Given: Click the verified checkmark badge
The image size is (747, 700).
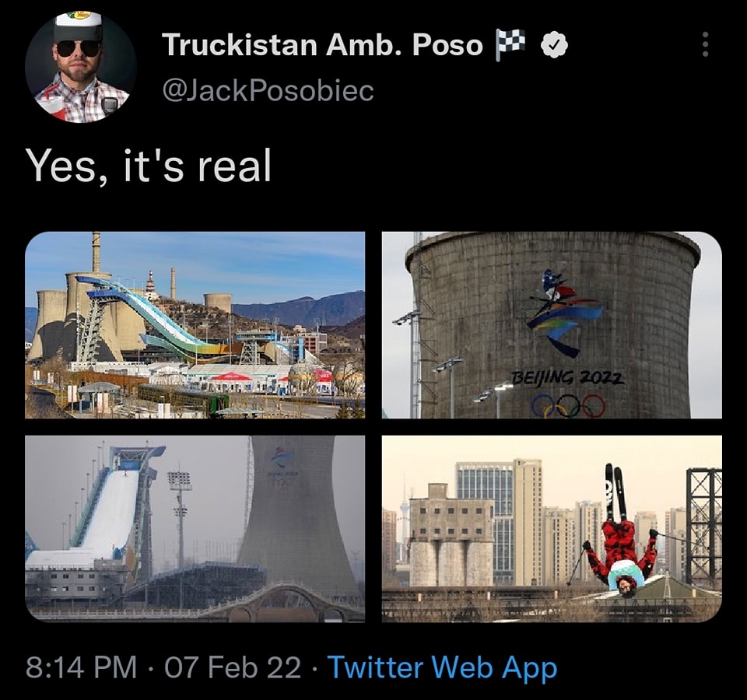Looking at the screenshot, I should (x=553, y=46).
